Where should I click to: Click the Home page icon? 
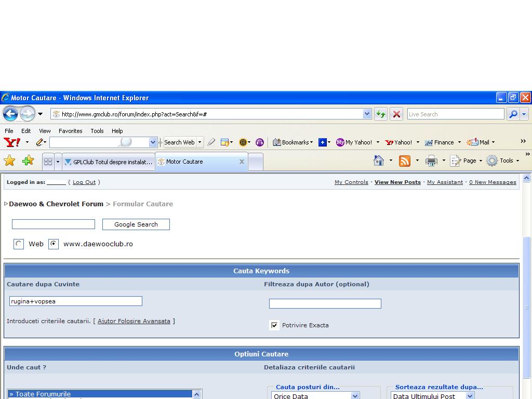click(379, 161)
